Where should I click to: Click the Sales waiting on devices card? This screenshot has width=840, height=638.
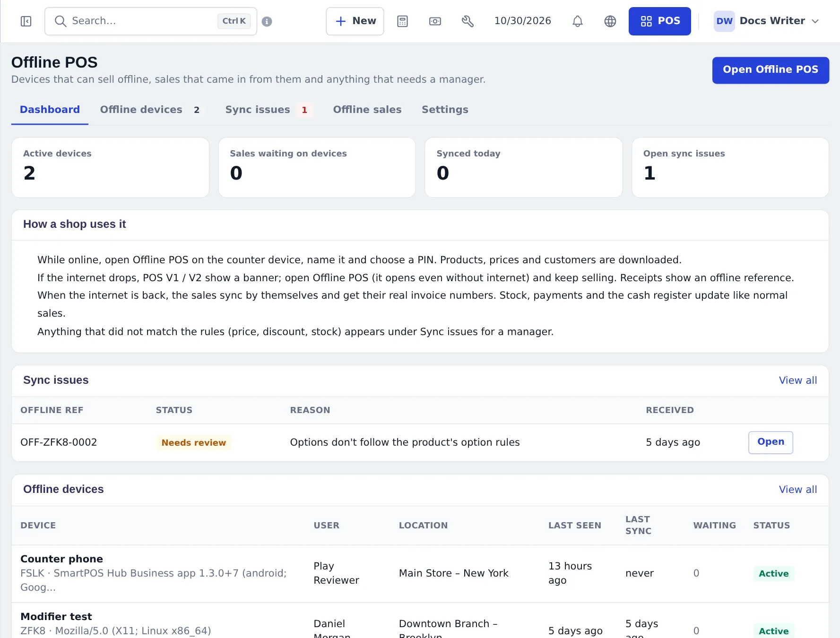click(x=317, y=167)
